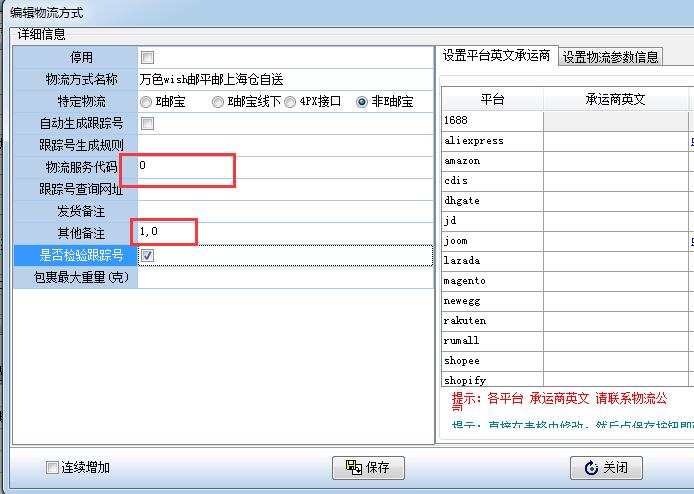Open the 设置物流参数信息 tab

[x=610, y=57]
